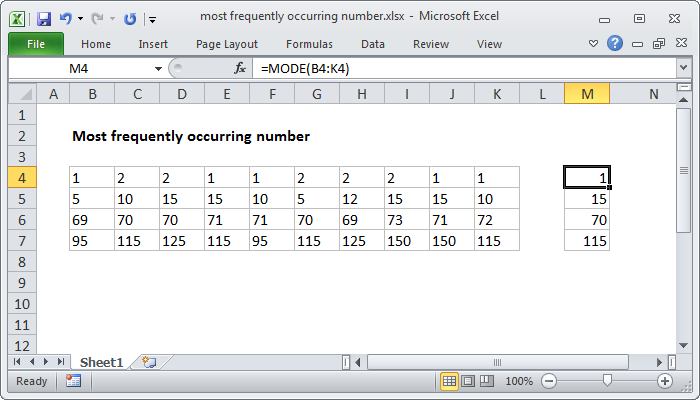The width and height of the screenshot is (700, 400).
Task: Click the blue Repeat arrow icon
Action: tap(130, 19)
